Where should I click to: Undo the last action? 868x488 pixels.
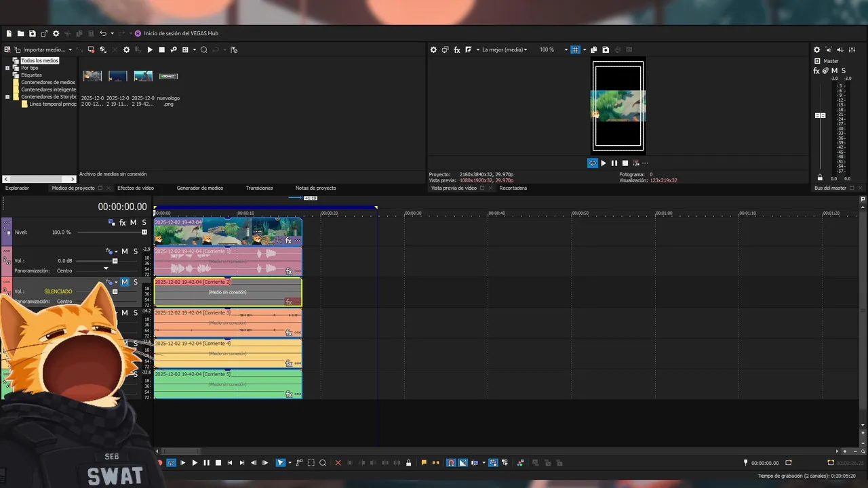[x=103, y=33]
